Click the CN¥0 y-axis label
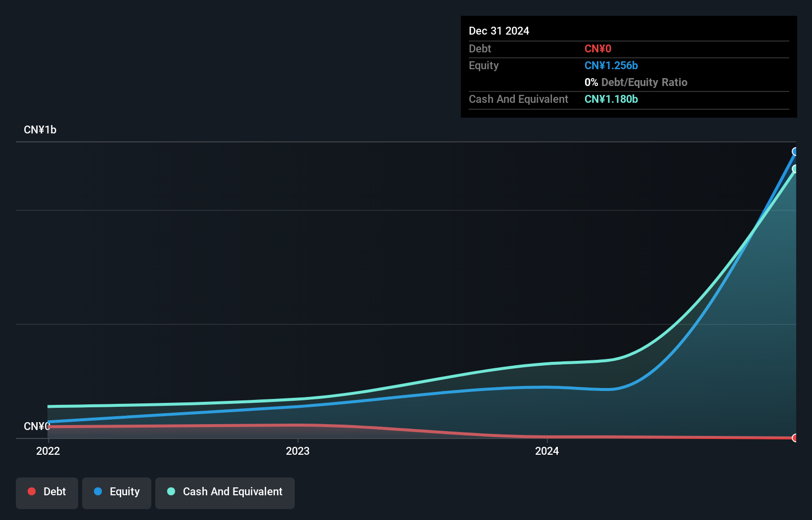Image resolution: width=812 pixels, height=520 pixels. [x=37, y=427]
